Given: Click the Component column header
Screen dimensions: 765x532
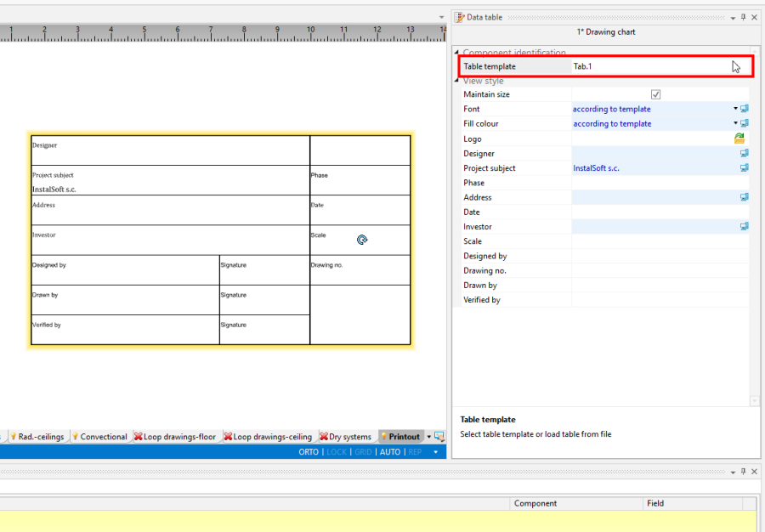Looking at the screenshot, I should tap(535, 503).
